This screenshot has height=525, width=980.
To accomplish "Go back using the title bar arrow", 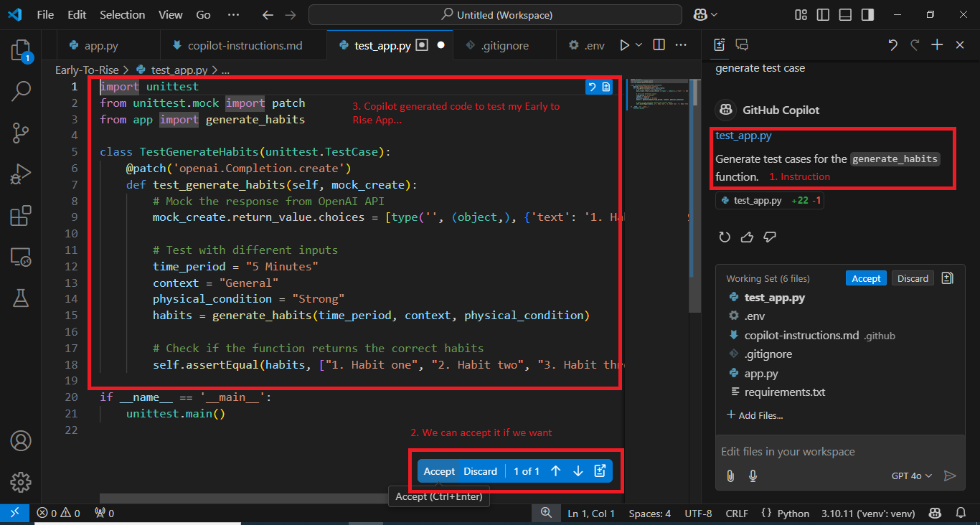I will point(268,14).
